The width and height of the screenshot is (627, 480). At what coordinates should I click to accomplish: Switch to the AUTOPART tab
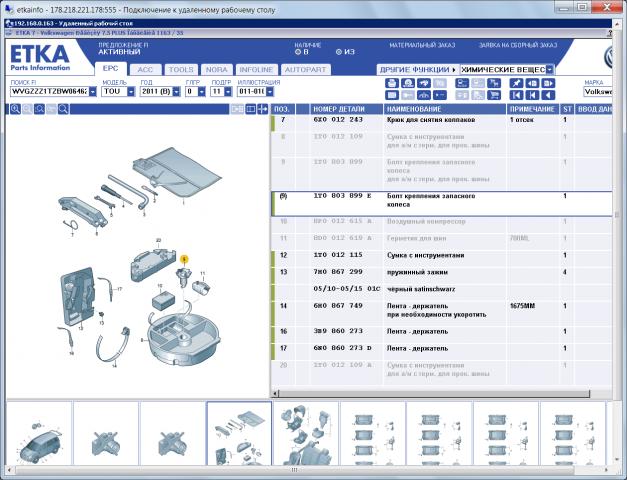[x=306, y=70]
